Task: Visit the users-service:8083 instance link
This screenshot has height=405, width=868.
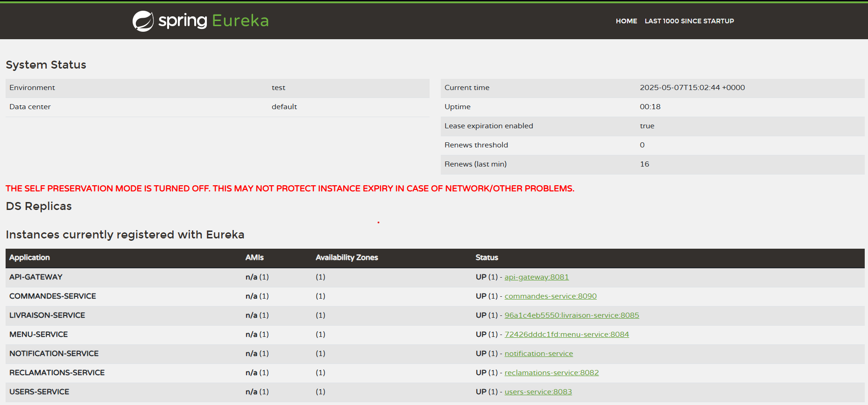Action: [538, 392]
